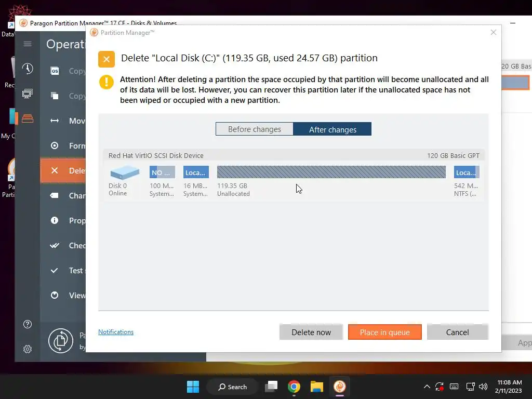Close the Partition Manager dialog
Screen dimensions: 532x399
tap(494, 32)
